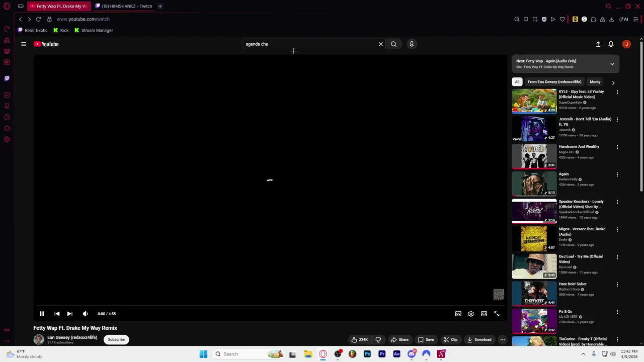This screenshot has width=644, height=362.
Task: Open options for Speaker Knockerz Lonely video
Action: [617, 202]
